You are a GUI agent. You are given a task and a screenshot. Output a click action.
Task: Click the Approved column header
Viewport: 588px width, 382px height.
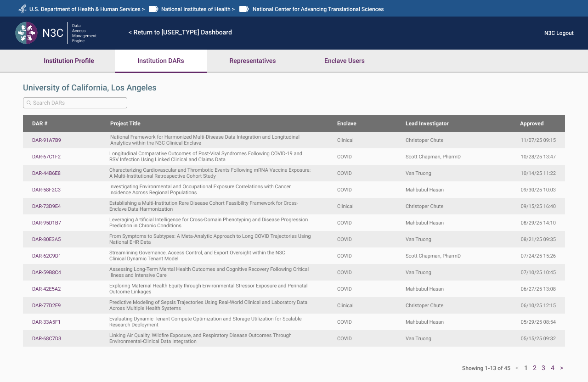coord(531,124)
